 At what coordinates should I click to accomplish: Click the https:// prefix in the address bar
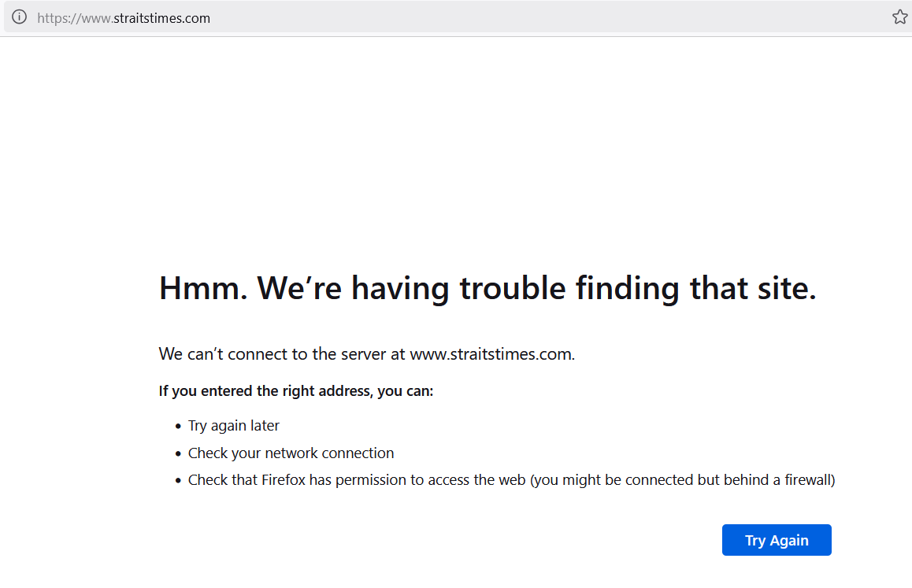59,18
